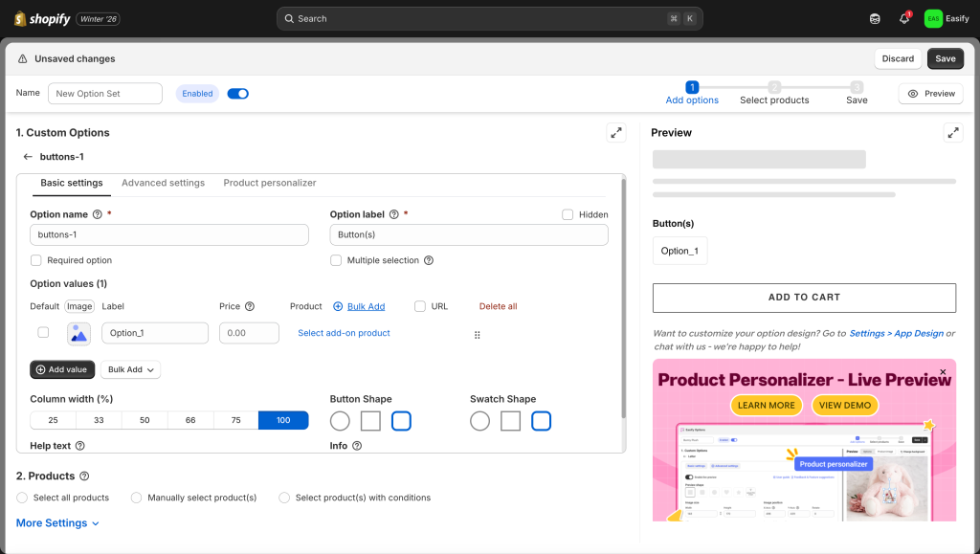Screen dimensions: 980x554
Task: Expand the Preview panel fullscreen
Action: pyautogui.click(x=953, y=133)
